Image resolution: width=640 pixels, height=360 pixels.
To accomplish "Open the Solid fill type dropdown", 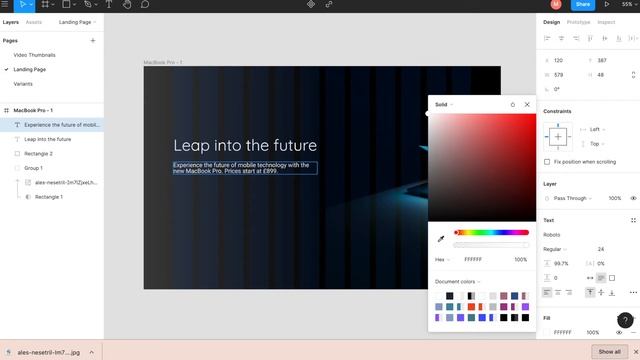I will click(444, 104).
